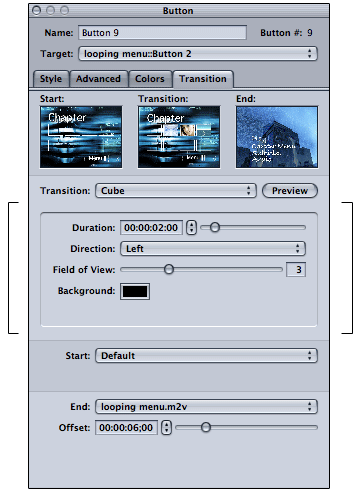Viewport: 361px width, 496px height.
Task: Click the Duration slider handle
Action: point(215,227)
